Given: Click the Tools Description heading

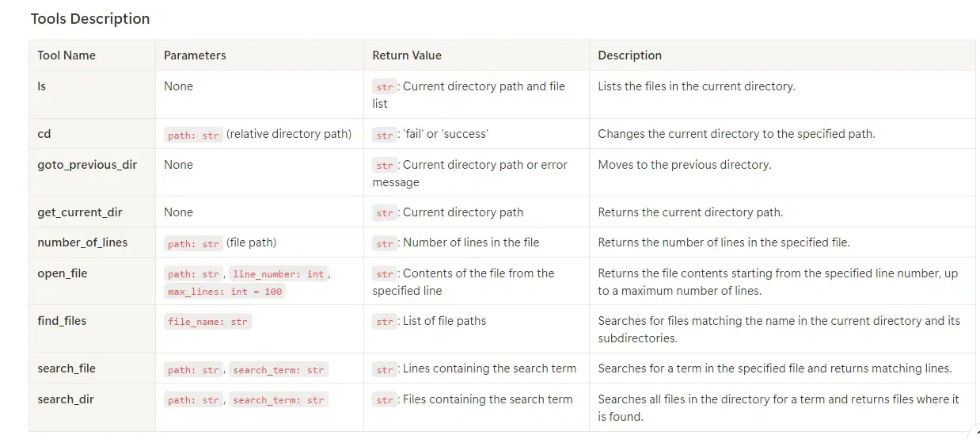Looking at the screenshot, I should click(90, 19).
